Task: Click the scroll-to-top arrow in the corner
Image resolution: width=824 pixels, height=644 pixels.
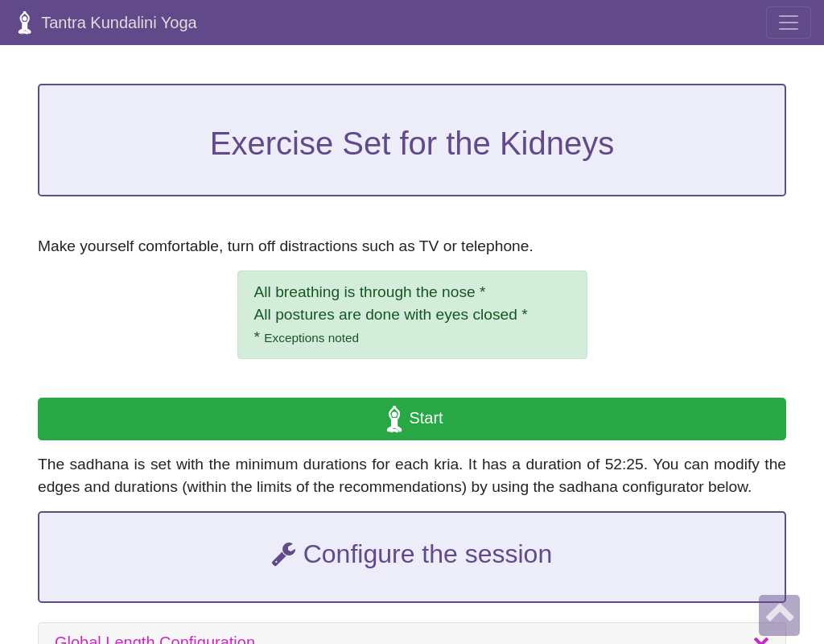Action: point(779,615)
